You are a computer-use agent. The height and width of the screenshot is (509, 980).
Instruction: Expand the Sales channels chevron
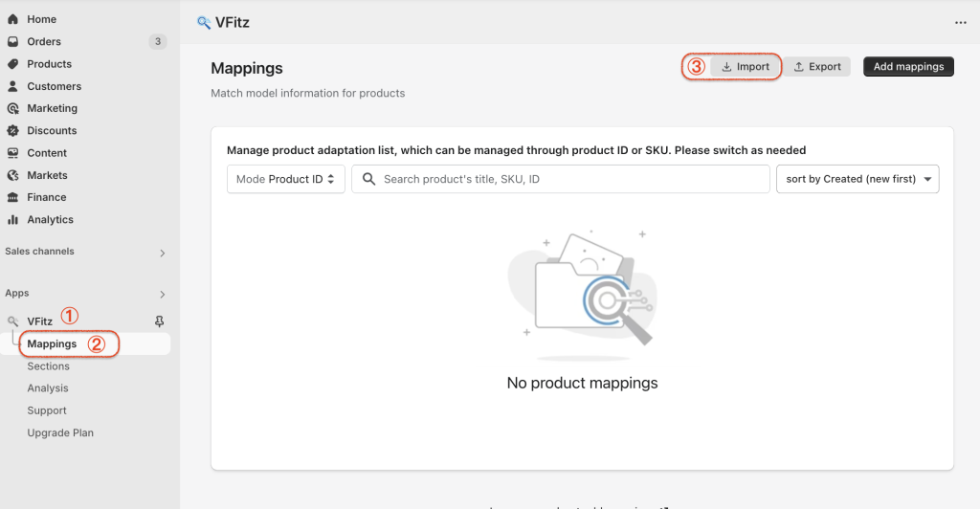point(163,253)
